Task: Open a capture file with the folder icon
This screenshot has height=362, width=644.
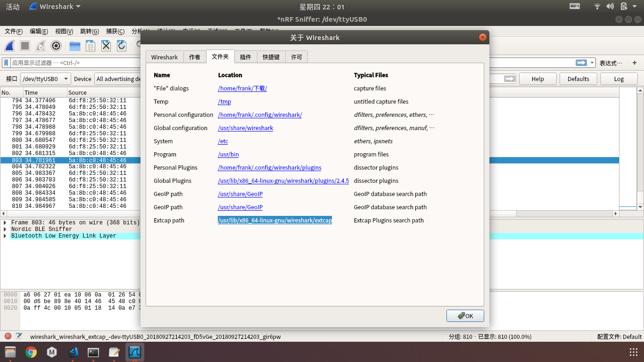Action: (75, 46)
